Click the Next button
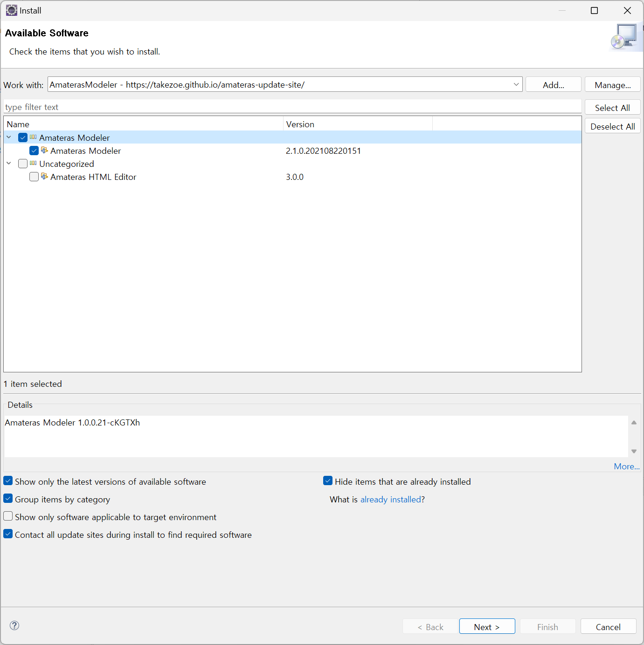Screen dimensions: 644x645 click(487, 627)
